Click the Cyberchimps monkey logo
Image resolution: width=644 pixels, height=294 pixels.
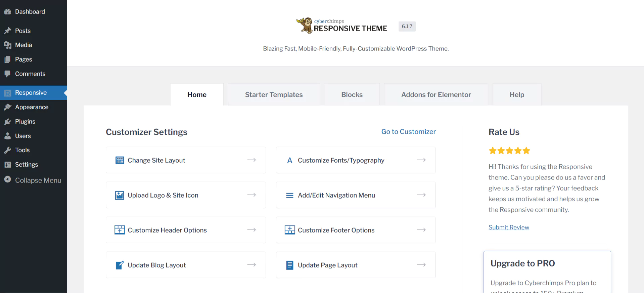tap(305, 26)
